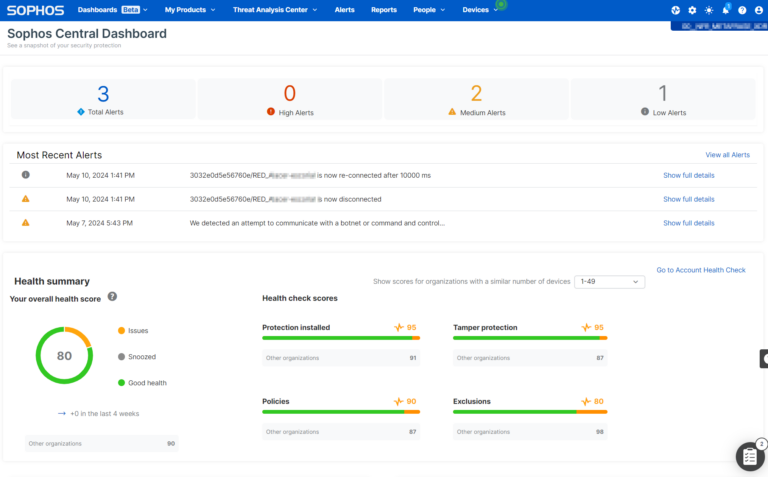Click warning icon on disconnected alert row
Screen dimensions: 768x477
(x=25, y=199)
